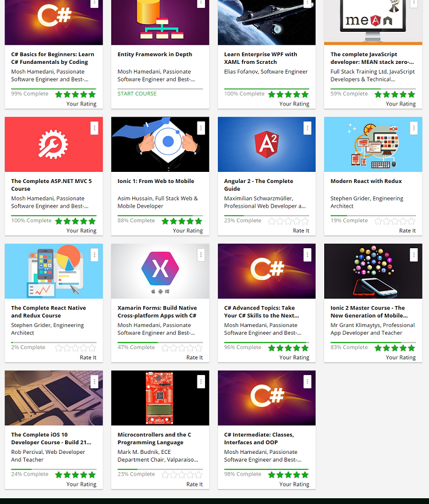Click red microcontroller board thumbnail
Viewport: 429px width, 504px height.
point(160,398)
